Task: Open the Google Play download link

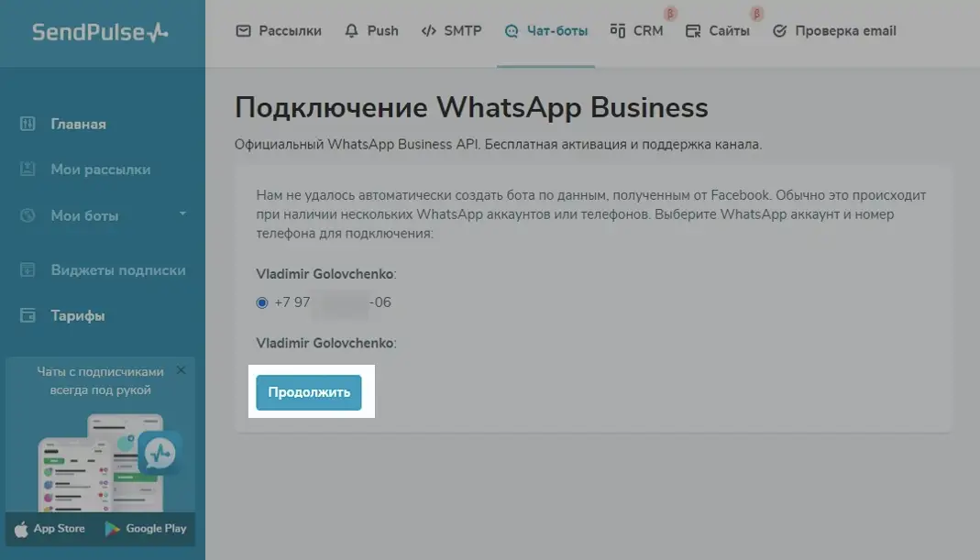Action: click(146, 529)
